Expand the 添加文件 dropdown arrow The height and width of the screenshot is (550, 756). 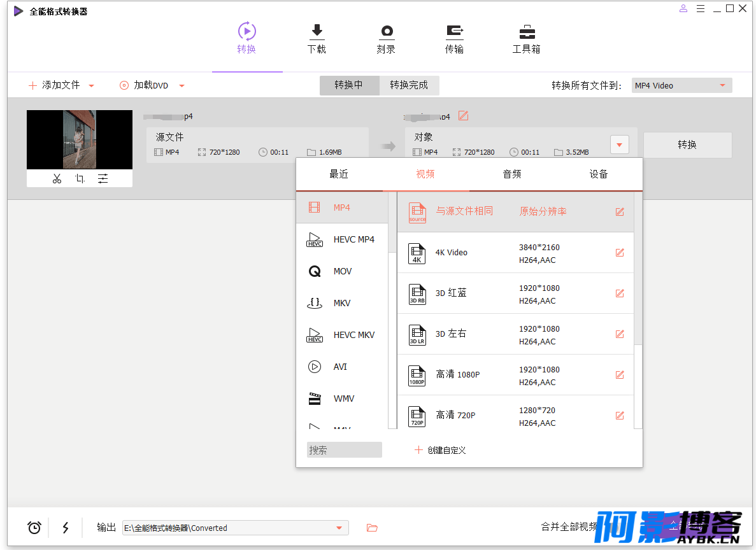pyautogui.click(x=92, y=86)
